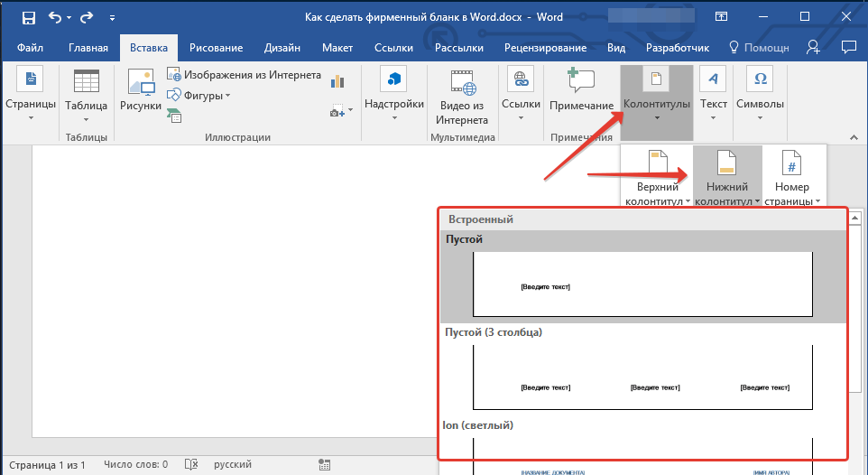
Task: Insert a chart using the chart icon
Action: [x=337, y=81]
